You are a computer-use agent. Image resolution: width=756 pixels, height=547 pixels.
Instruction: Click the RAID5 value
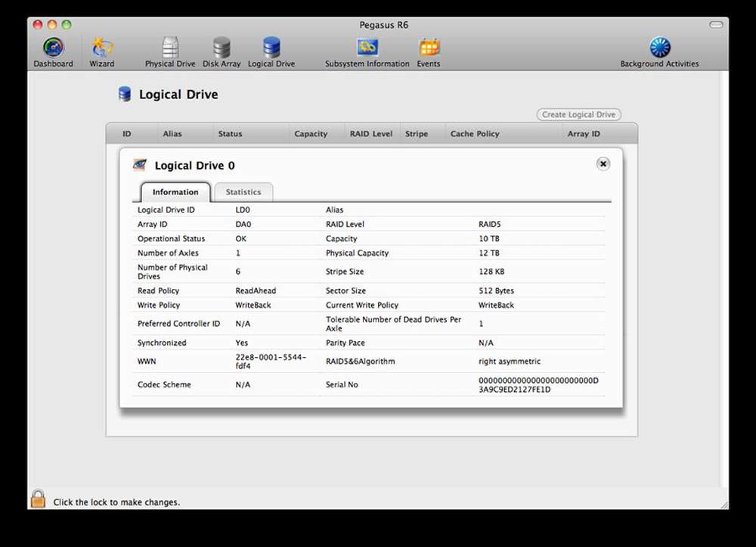coord(489,224)
